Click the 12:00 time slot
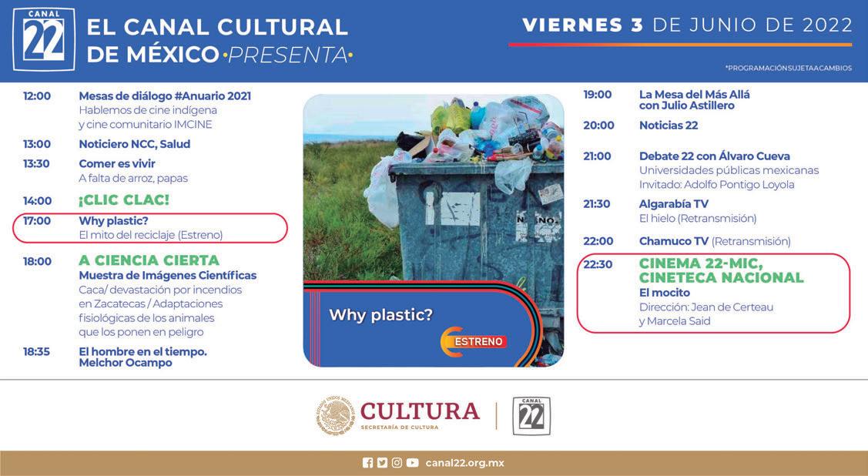Screen dimensions: 868x476 pos(36,96)
